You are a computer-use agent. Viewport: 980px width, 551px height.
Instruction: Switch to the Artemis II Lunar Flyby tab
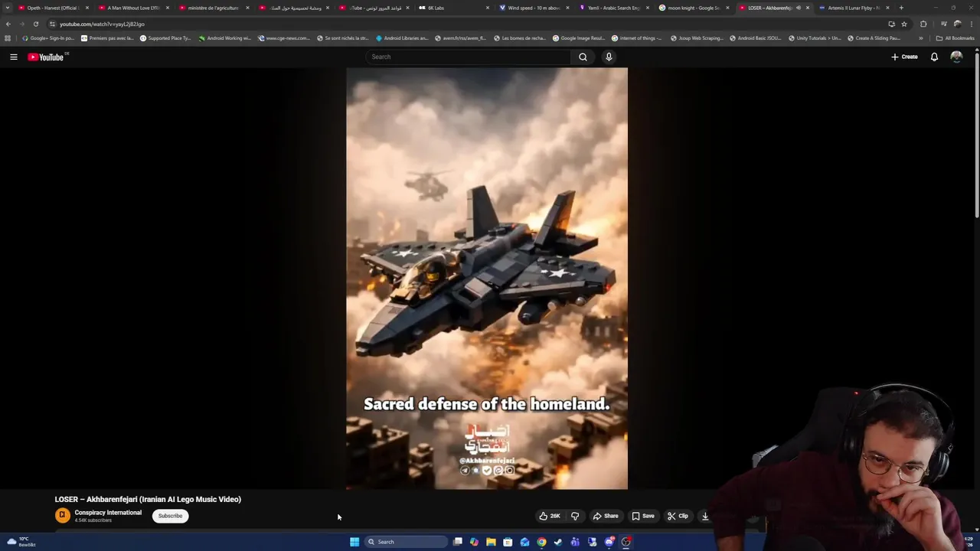[x=854, y=8]
